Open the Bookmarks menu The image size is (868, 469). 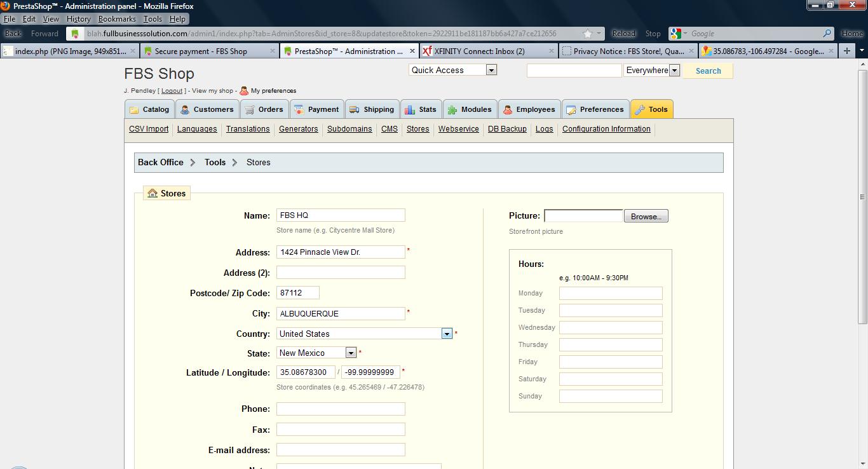tap(117, 19)
